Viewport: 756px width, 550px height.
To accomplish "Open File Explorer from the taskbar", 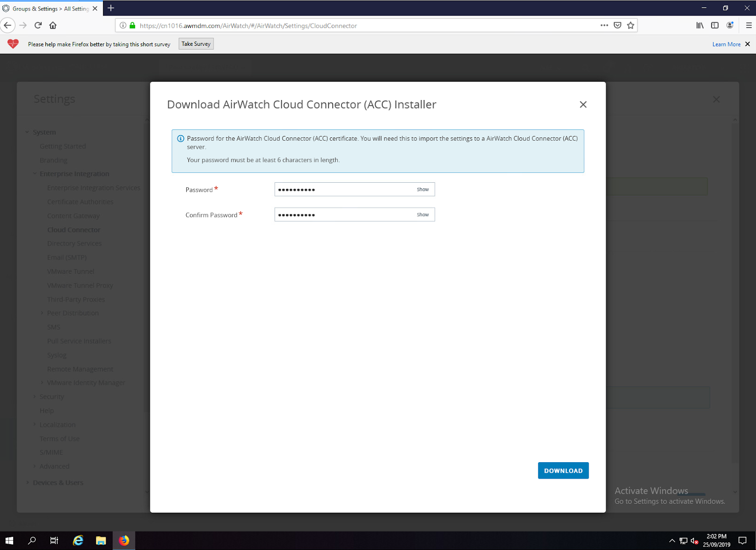I will tap(101, 541).
